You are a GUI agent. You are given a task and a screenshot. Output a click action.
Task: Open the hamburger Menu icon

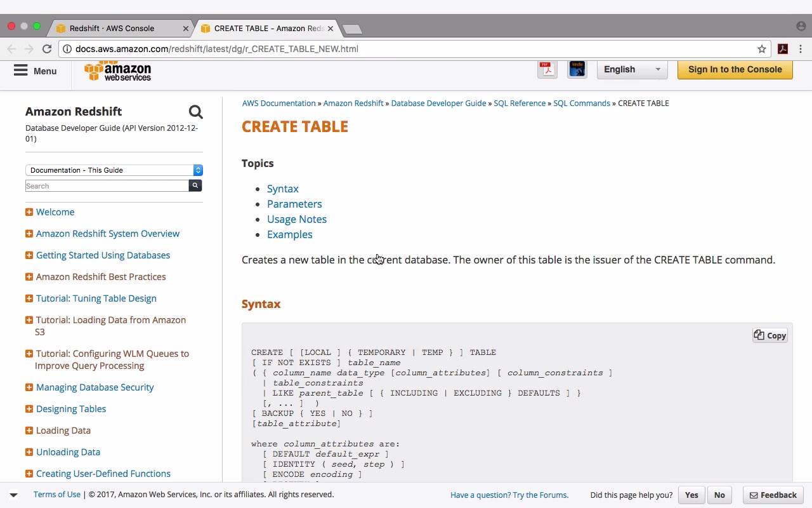click(21, 70)
